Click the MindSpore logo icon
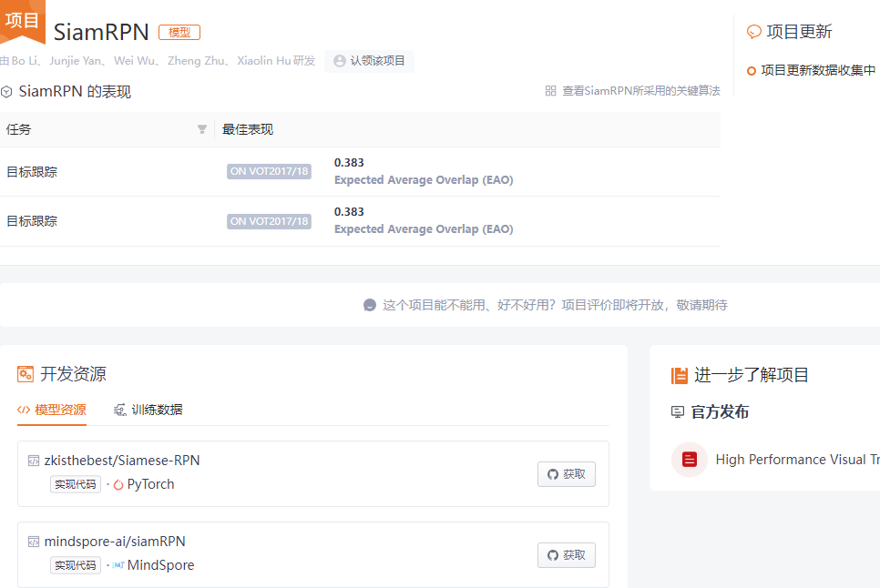Image resolution: width=880 pixels, height=588 pixels. click(x=118, y=565)
